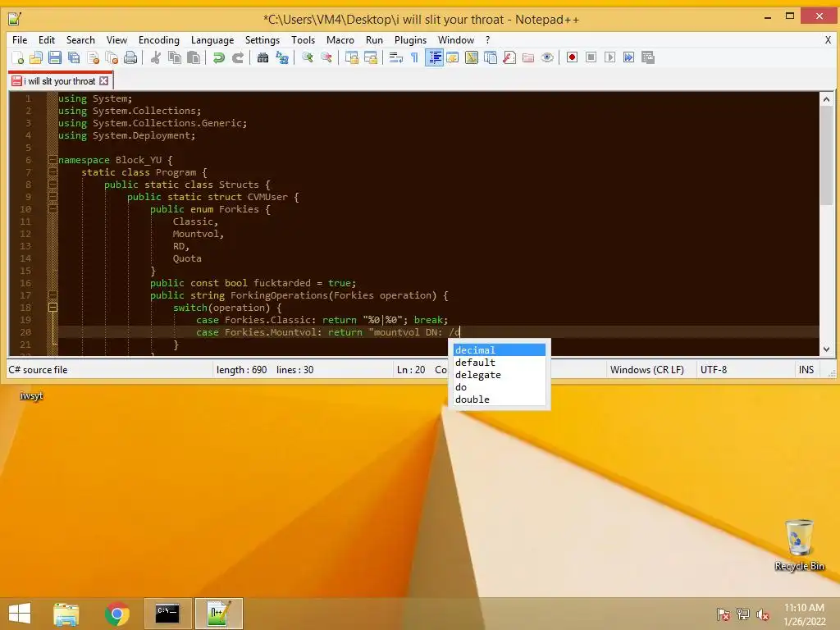Collapse the static class Program fold
Screen dimensions: 840x630
(52, 172)
